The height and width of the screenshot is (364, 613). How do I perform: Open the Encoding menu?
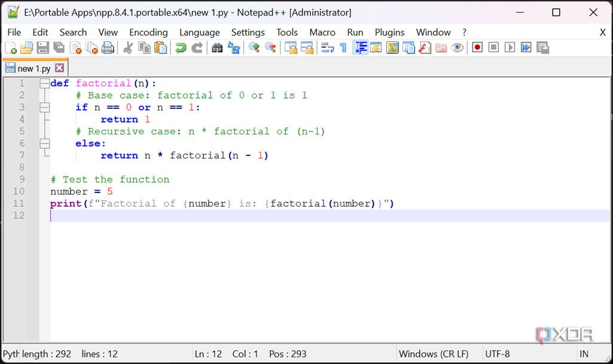[x=148, y=32]
